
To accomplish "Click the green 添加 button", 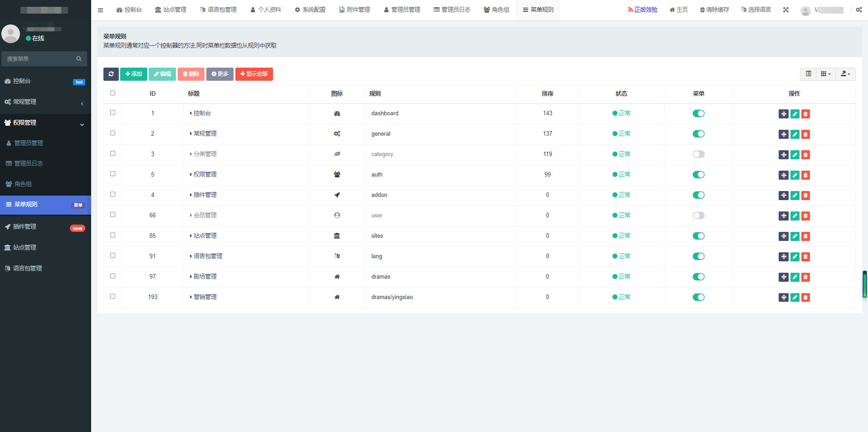I will pyautogui.click(x=133, y=74).
